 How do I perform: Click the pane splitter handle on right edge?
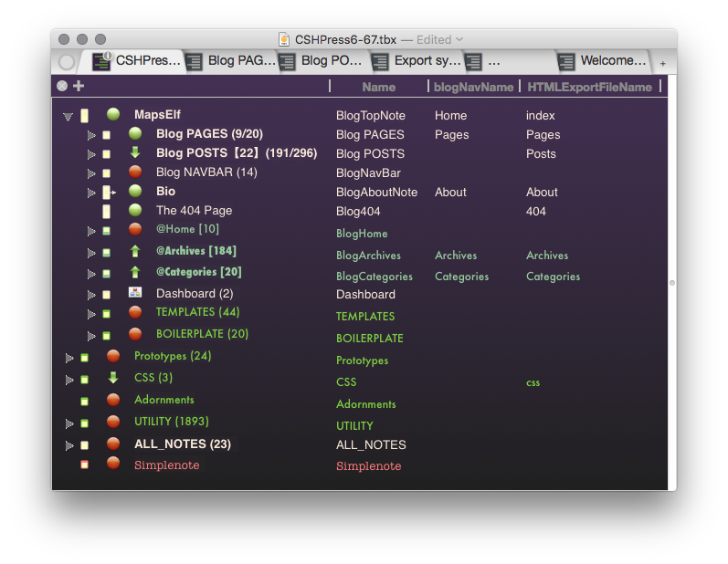(671, 283)
